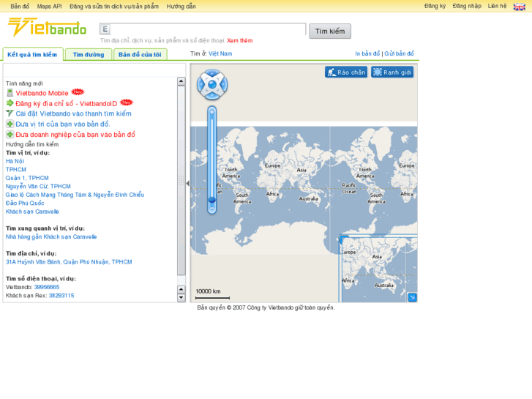Viewport: 532px width, 399px height.
Task: Open Đăng và sửa tin dịch vụ/sản phẩm menu
Action: click(114, 6)
